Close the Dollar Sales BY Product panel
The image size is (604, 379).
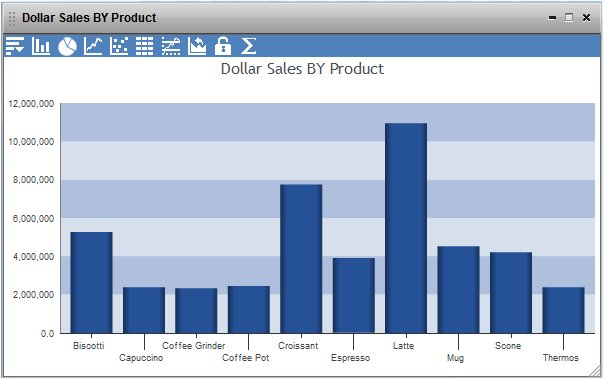click(x=586, y=18)
